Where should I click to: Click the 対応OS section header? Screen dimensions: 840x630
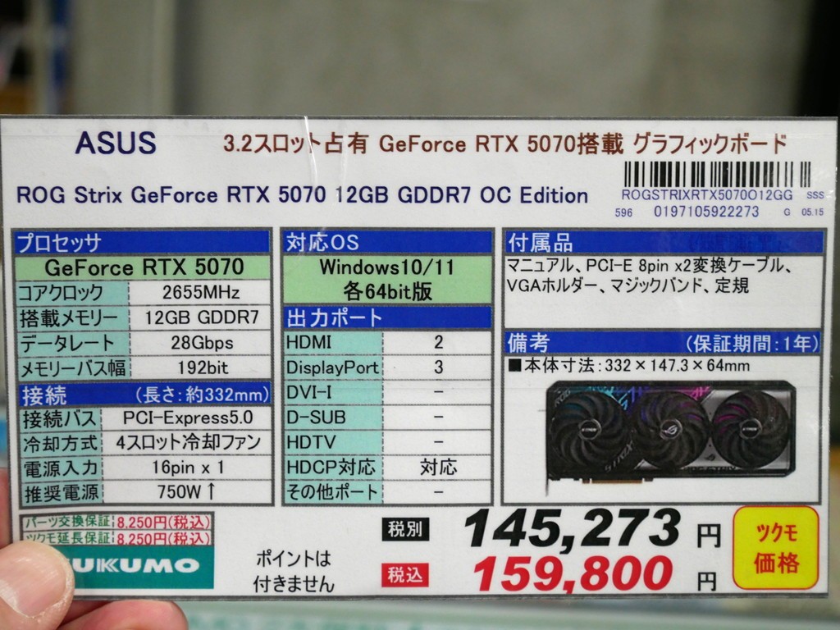(x=387, y=242)
